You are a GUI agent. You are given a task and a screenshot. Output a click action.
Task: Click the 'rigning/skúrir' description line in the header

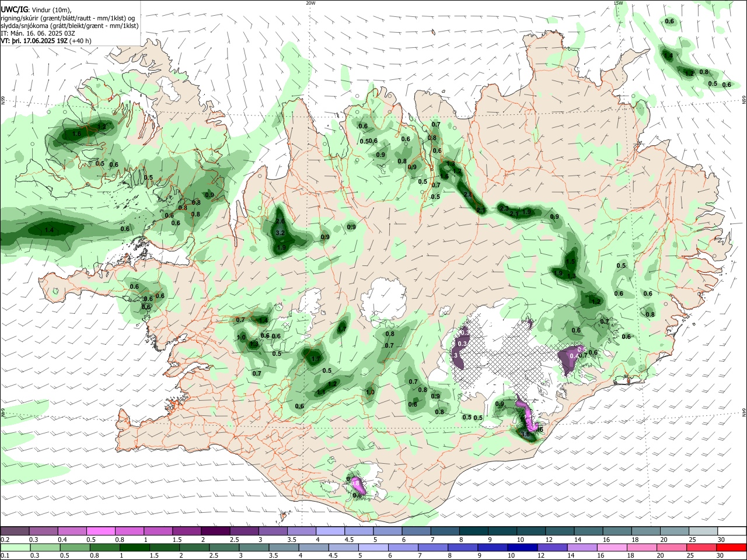click(x=68, y=18)
